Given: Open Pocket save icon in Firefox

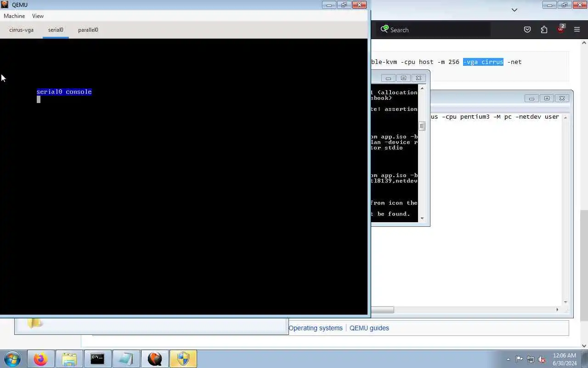Looking at the screenshot, I should click(527, 30).
